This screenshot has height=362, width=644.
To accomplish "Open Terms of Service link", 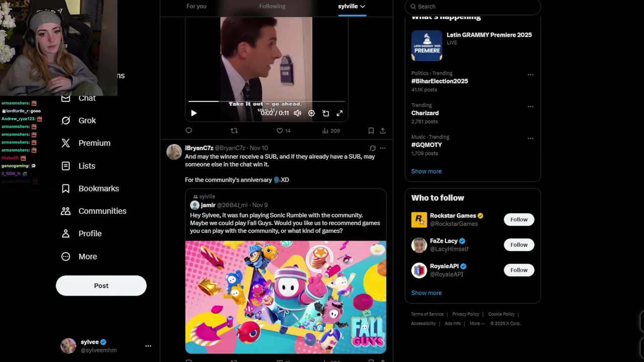I will (x=427, y=314).
